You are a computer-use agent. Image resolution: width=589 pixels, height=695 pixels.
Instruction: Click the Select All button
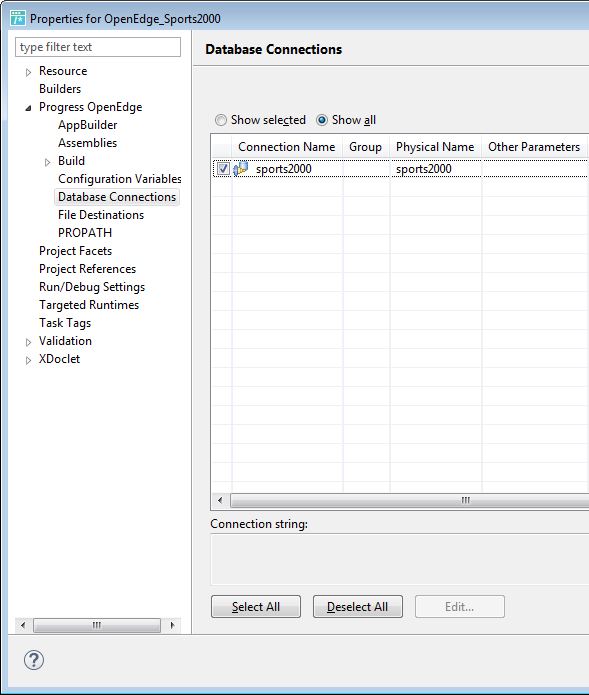tap(256, 606)
